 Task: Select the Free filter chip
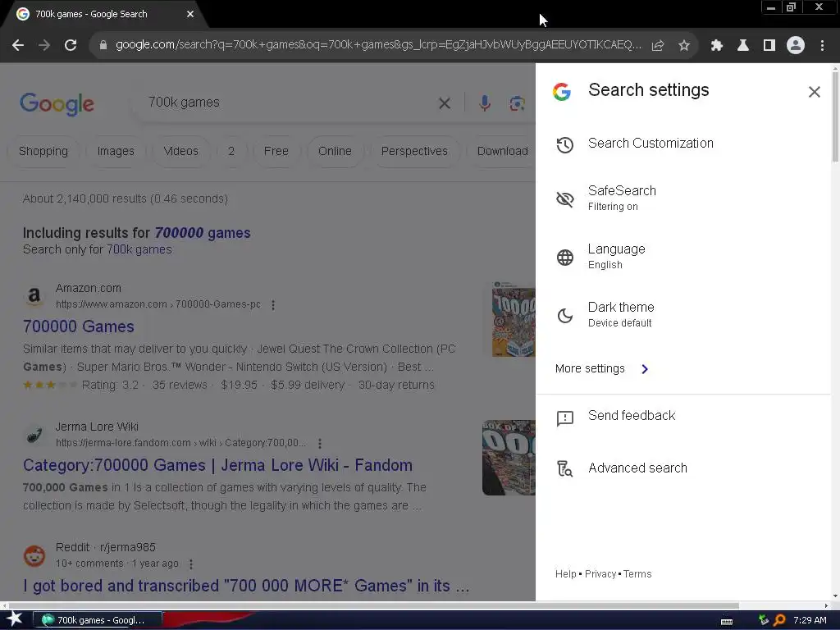point(276,151)
